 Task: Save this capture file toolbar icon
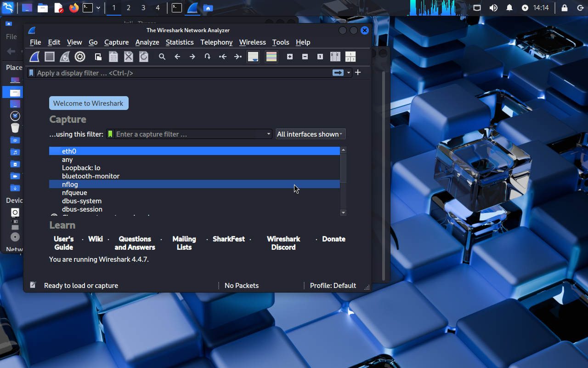coord(113,57)
